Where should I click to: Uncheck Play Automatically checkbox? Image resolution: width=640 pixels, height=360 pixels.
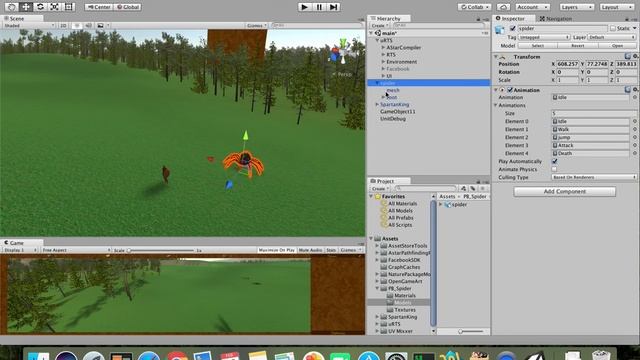555,161
